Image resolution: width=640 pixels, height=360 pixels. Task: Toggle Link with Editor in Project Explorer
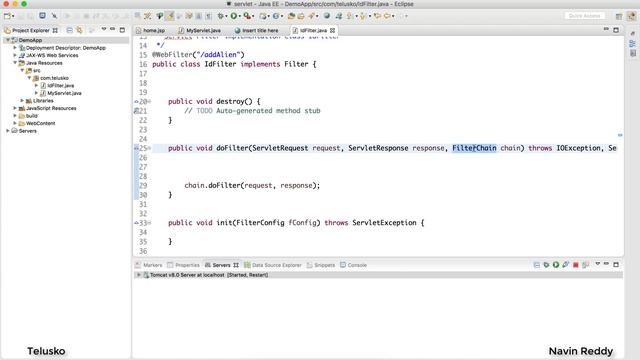click(79, 30)
